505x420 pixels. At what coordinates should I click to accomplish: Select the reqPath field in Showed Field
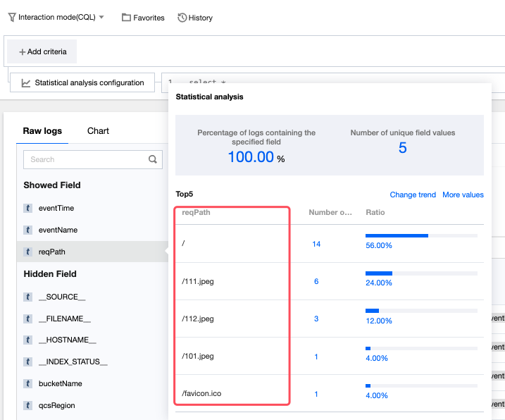pyautogui.click(x=53, y=252)
